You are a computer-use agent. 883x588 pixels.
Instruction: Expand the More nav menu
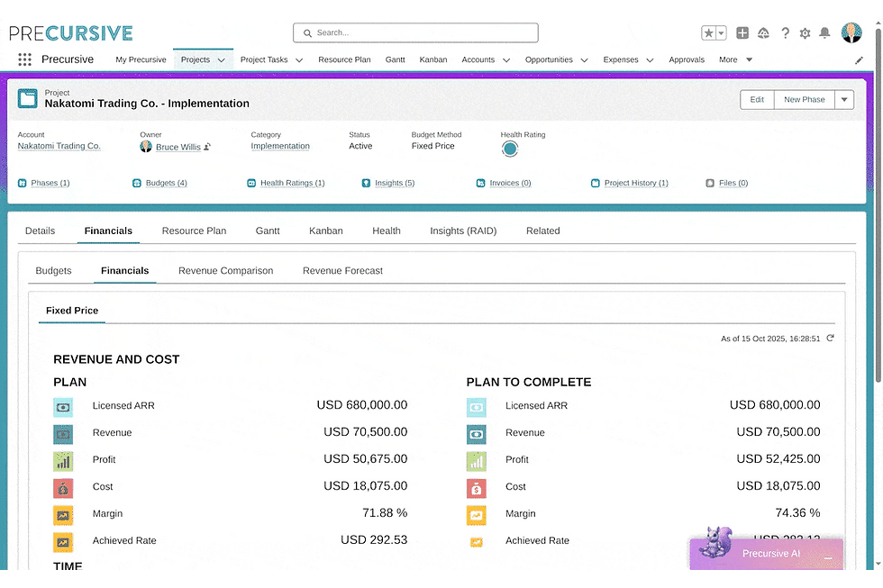735,59
